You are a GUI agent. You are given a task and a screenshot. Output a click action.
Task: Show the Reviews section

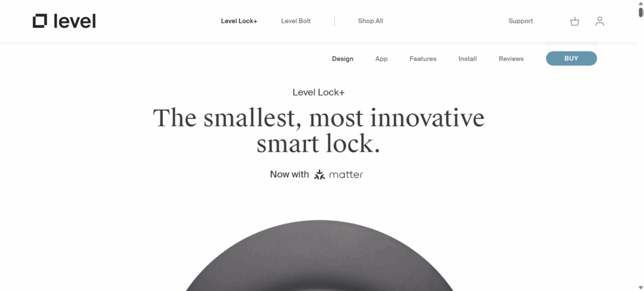(x=511, y=58)
